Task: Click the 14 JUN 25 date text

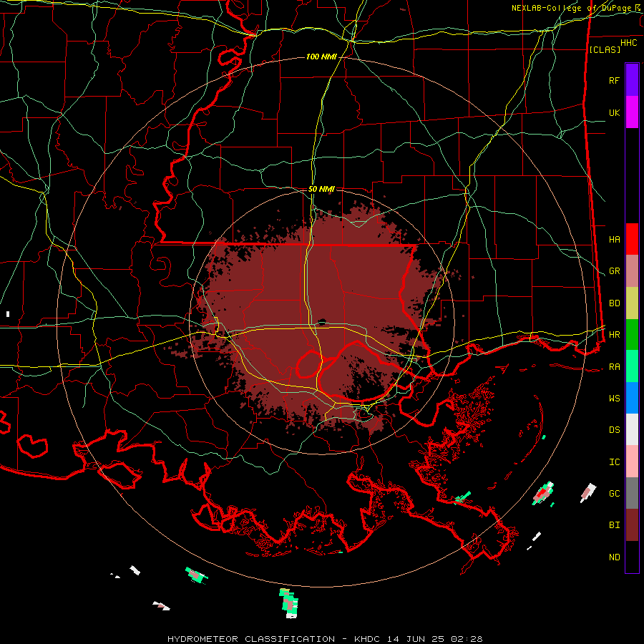Action: (x=416, y=639)
